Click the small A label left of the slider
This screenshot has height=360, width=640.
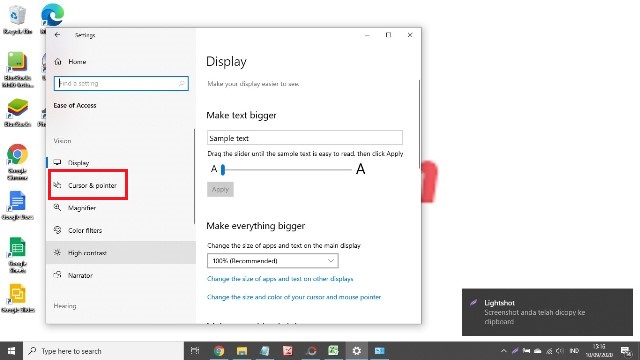(214, 169)
